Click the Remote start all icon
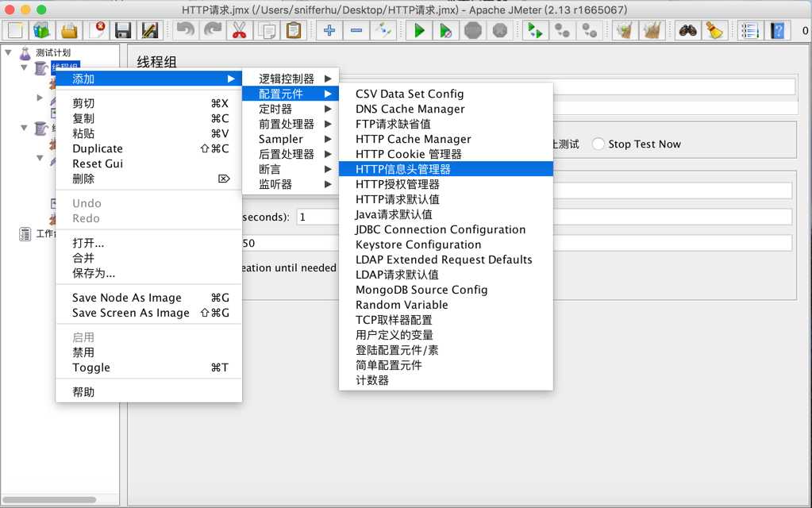The image size is (812, 508). pos(536,30)
